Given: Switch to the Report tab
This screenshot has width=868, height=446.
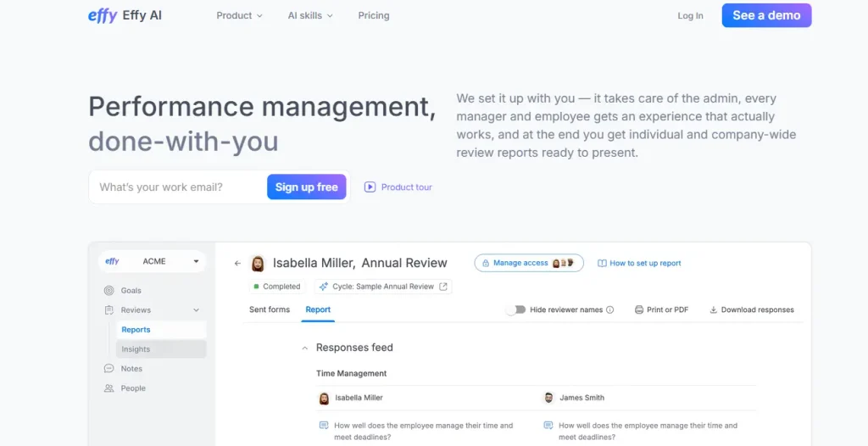Looking at the screenshot, I should (x=318, y=309).
